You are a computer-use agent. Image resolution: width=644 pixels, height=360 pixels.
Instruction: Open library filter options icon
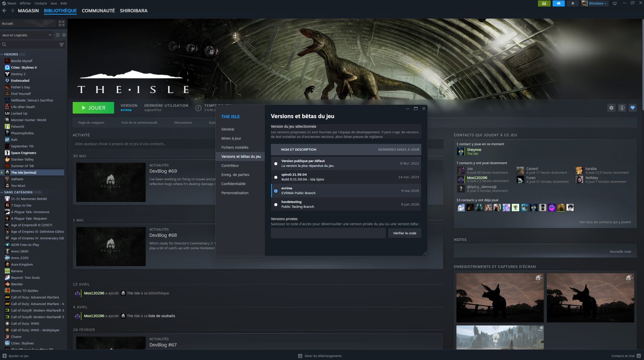[62, 45]
